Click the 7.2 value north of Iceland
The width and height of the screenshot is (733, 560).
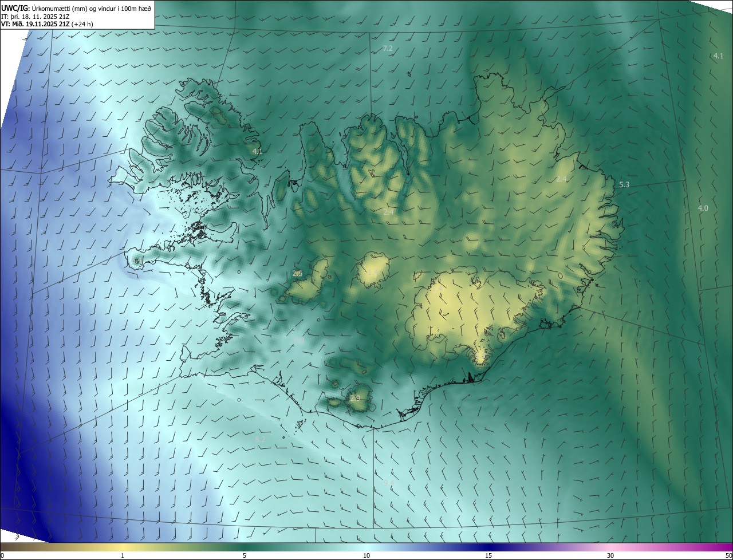point(388,49)
